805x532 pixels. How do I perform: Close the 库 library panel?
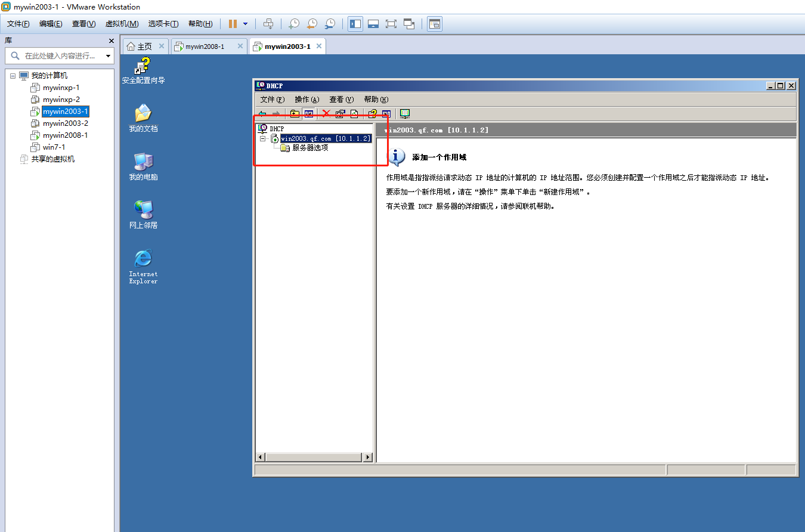[x=111, y=41]
